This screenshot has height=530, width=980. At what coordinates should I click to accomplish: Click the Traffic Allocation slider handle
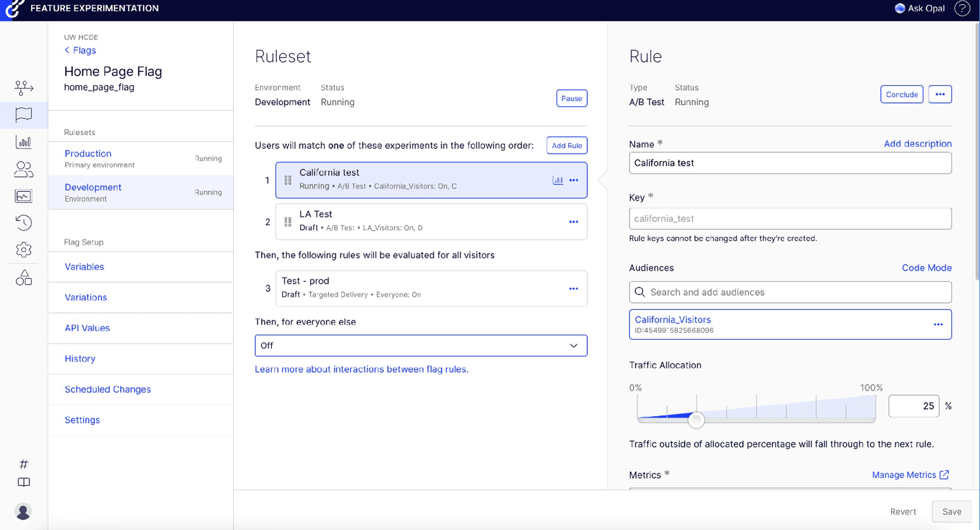point(696,420)
